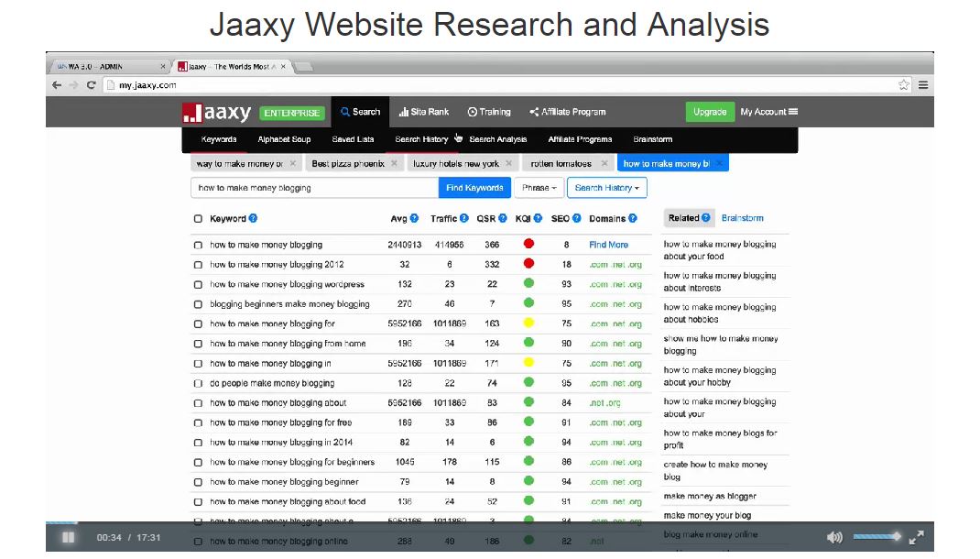Check 'how to make money blogging beginner' checkbox

coord(198,482)
